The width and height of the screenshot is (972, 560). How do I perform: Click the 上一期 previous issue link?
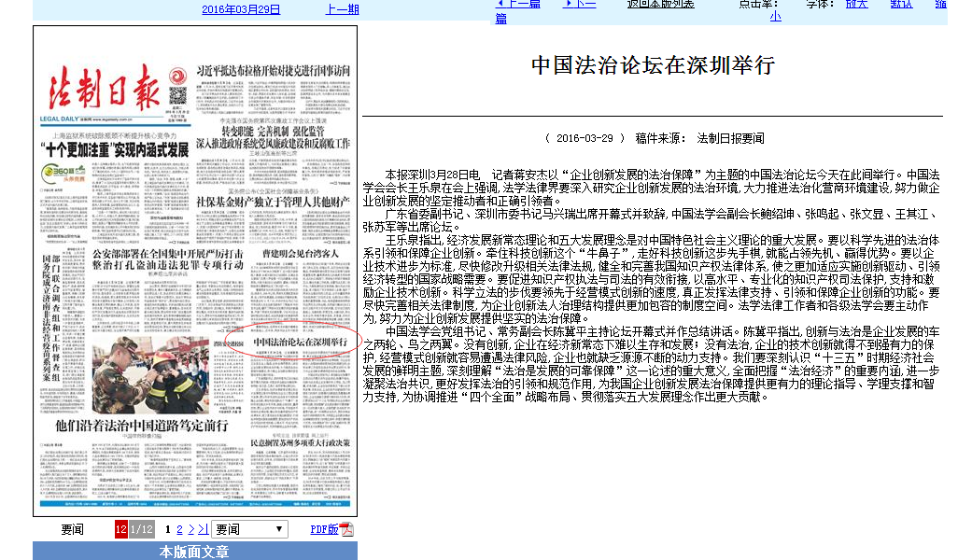[342, 9]
